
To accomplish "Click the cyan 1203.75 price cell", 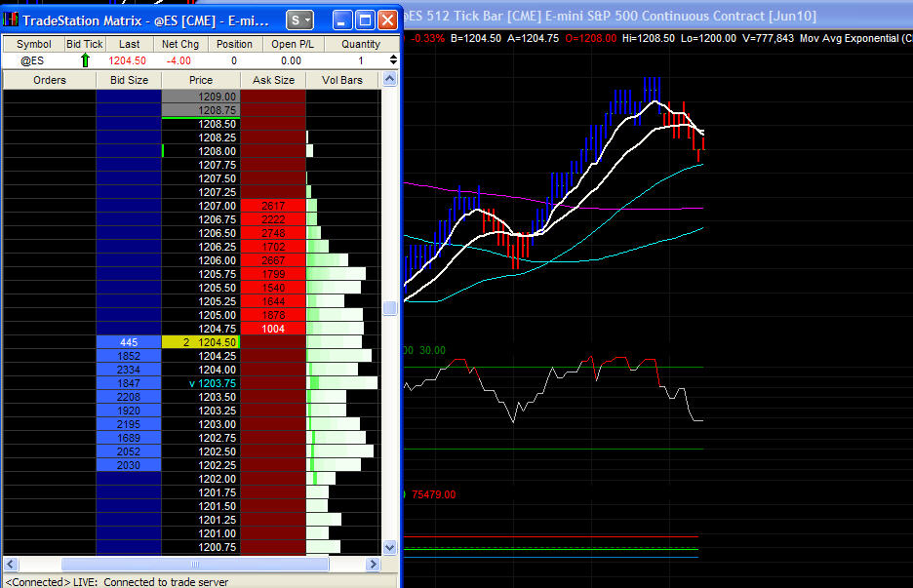I will tap(201, 383).
